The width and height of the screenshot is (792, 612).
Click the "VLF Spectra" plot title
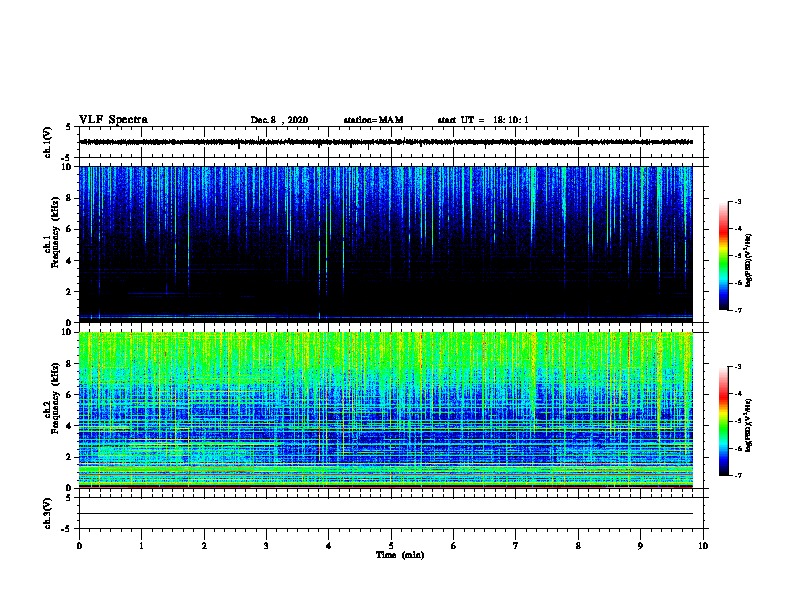coord(113,119)
